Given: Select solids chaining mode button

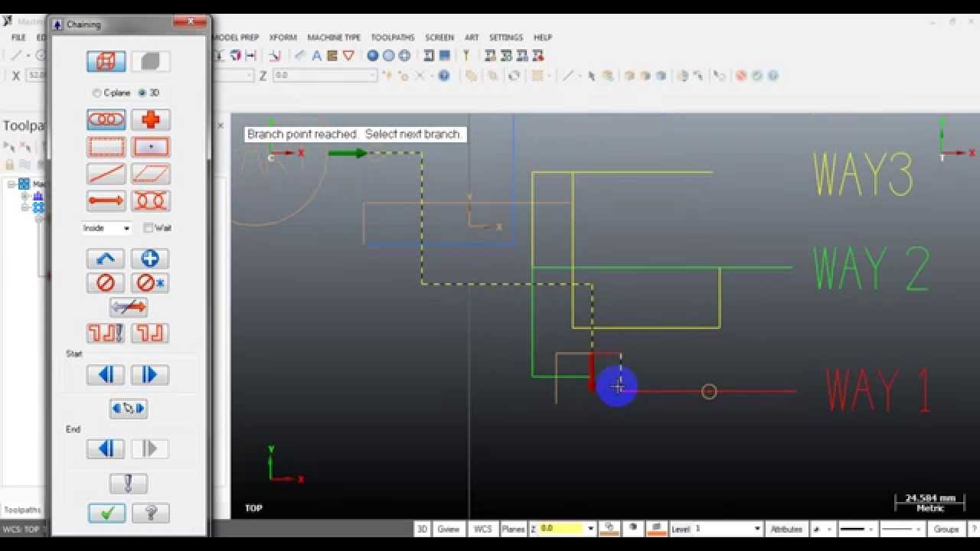Looking at the screenshot, I should (x=151, y=61).
